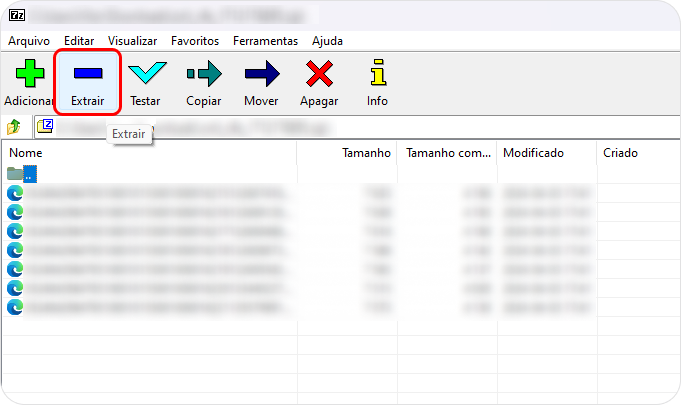
Task: Click the 7z application icon in title bar
Action: click(17, 16)
